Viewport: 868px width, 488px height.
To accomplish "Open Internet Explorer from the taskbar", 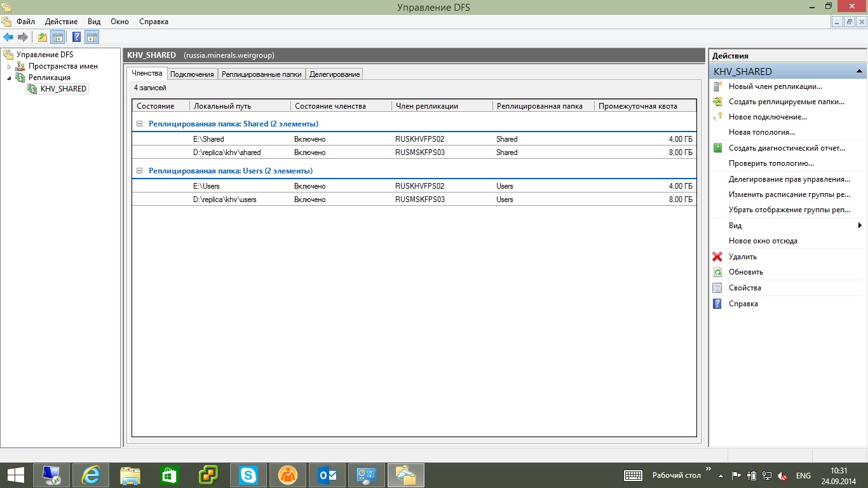I will 91,475.
